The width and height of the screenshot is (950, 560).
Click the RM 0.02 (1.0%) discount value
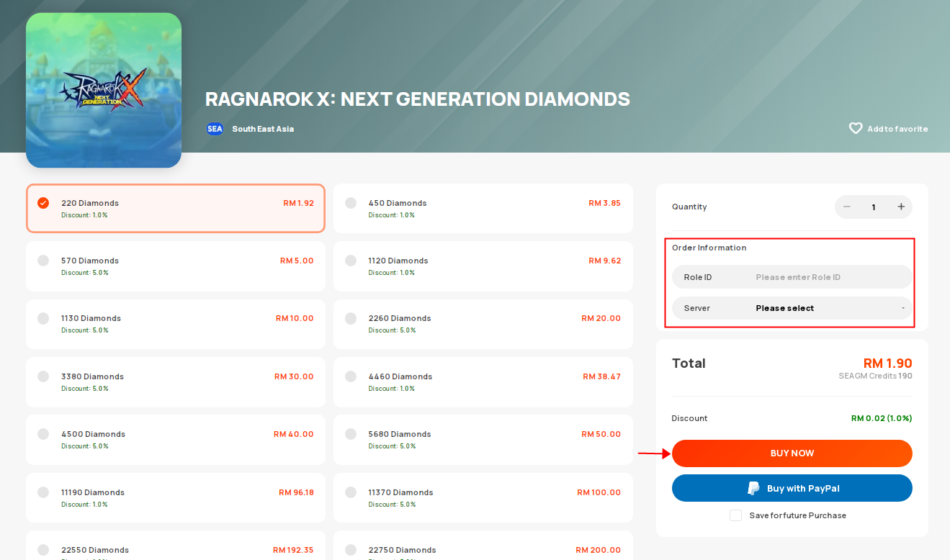(x=882, y=418)
